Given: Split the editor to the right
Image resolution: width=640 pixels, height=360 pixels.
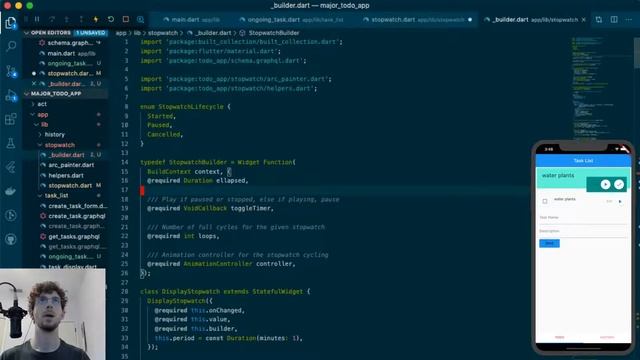Looking at the screenshot, I should (614, 20).
